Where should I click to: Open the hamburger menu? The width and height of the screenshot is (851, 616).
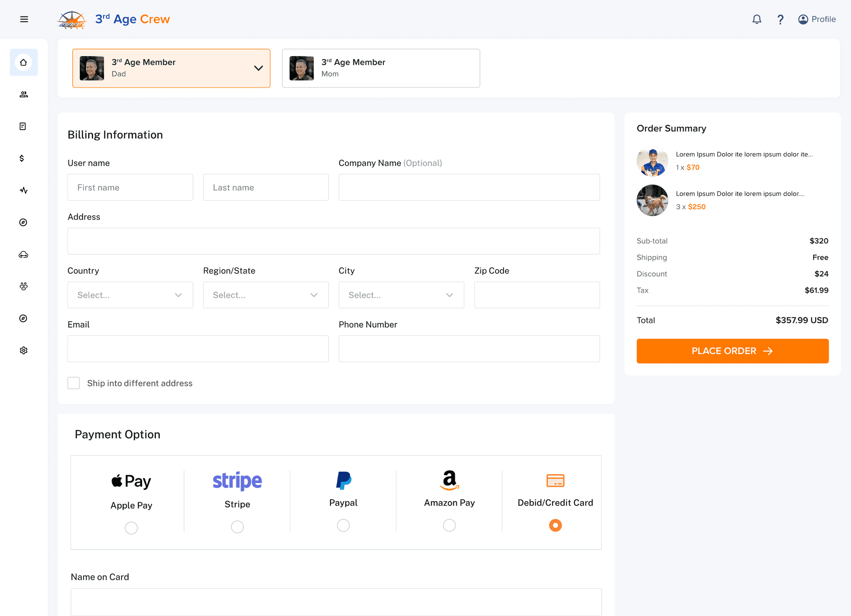tap(24, 19)
